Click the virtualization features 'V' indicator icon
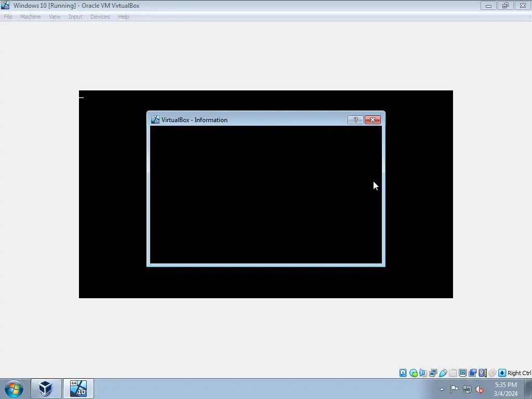 click(x=482, y=373)
